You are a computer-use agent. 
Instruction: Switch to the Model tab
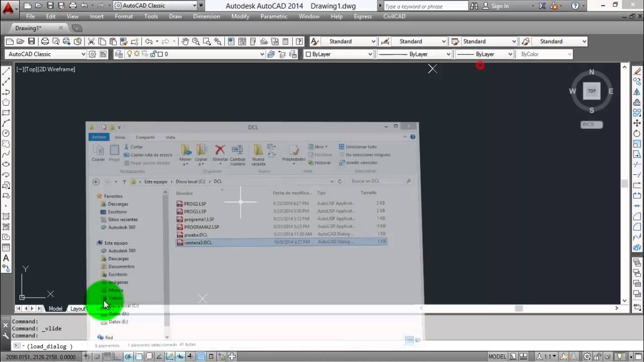[55, 309]
